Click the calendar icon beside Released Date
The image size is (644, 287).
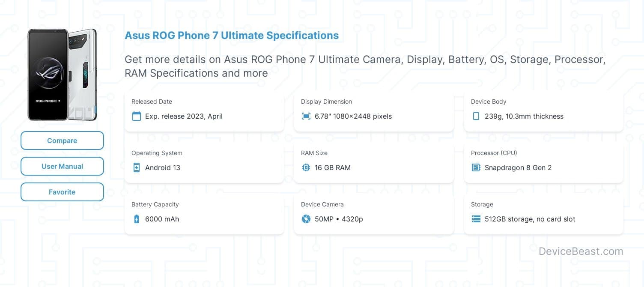coord(137,116)
